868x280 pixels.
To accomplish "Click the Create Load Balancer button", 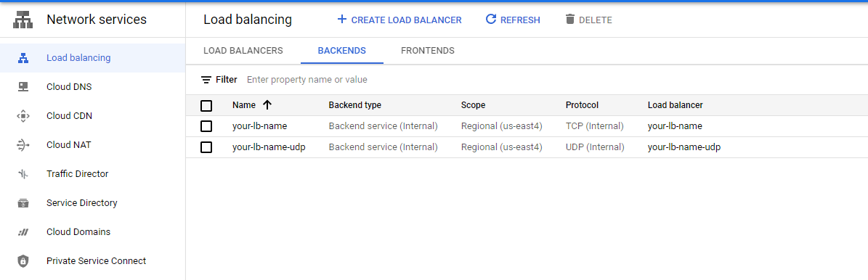I will 399,20.
